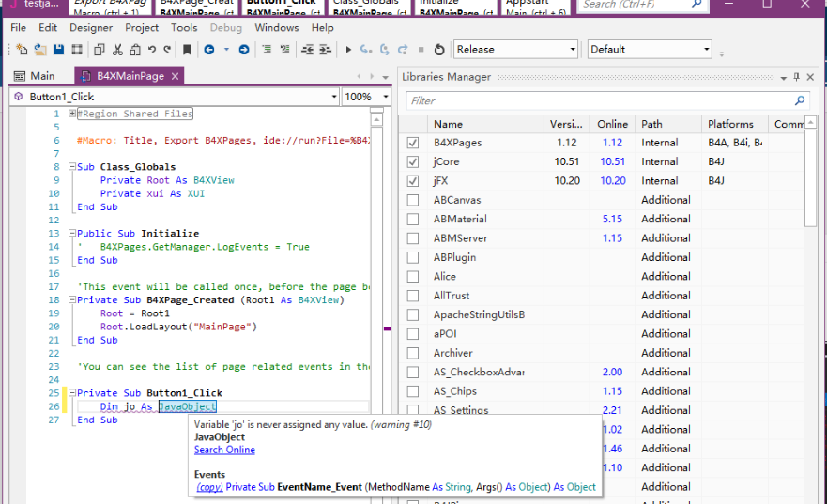Click the Save toolbar icon
The height and width of the screenshot is (504, 827).
click(x=58, y=50)
